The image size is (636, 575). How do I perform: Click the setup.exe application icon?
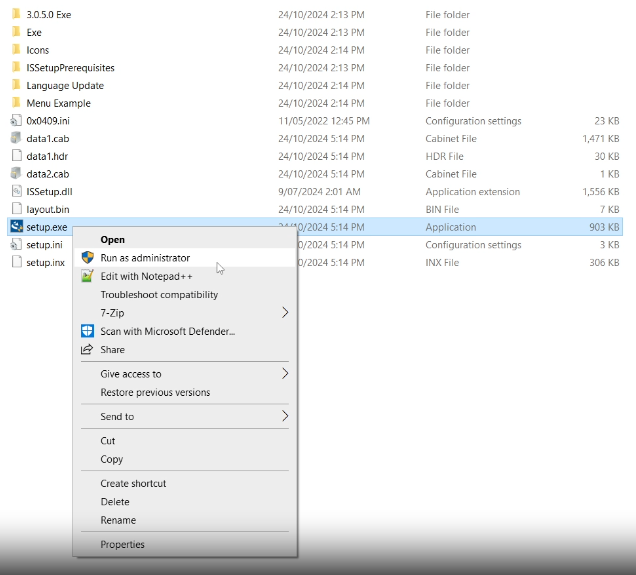click(x=16, y=227)
